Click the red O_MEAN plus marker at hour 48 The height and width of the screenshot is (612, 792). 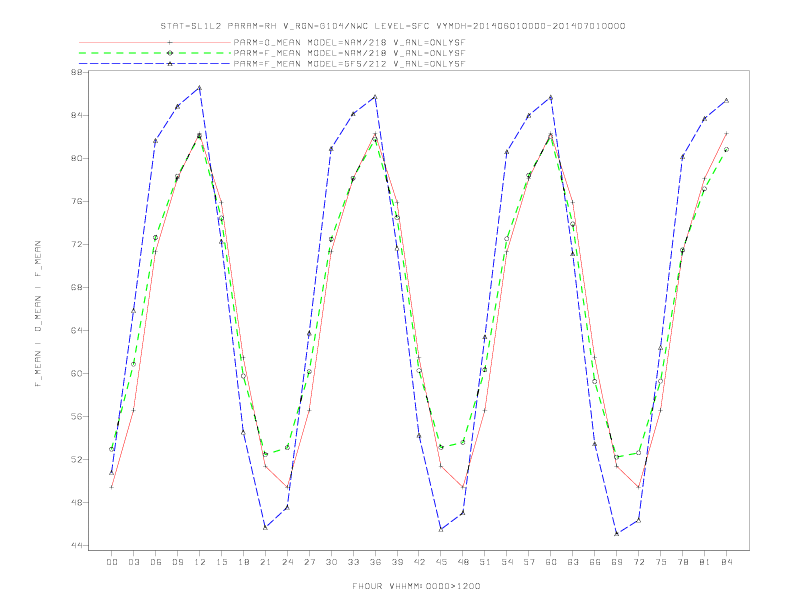pos(463,487)
